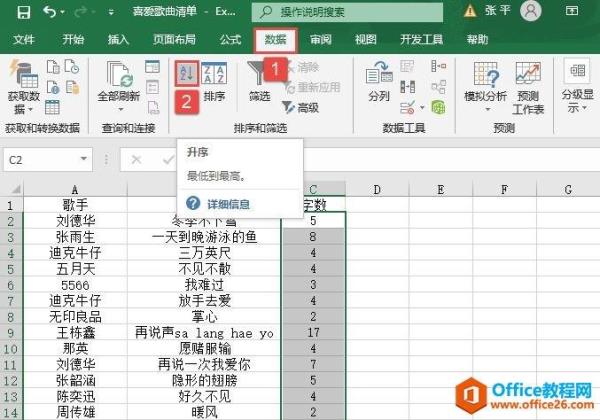The image size is (600, 420).
Task: Select the cell with value 17
Action: tap(313, 333)
